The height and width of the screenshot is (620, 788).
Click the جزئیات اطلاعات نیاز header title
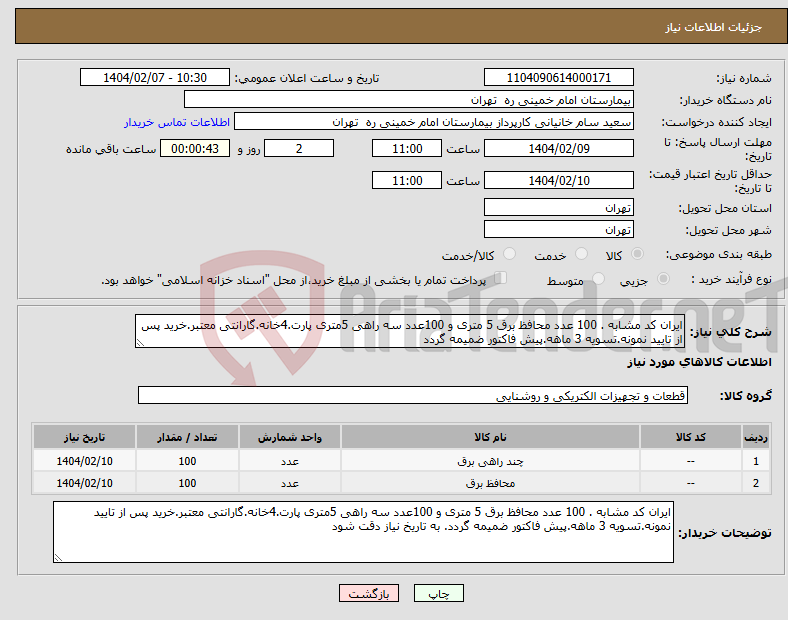(714, 27)
